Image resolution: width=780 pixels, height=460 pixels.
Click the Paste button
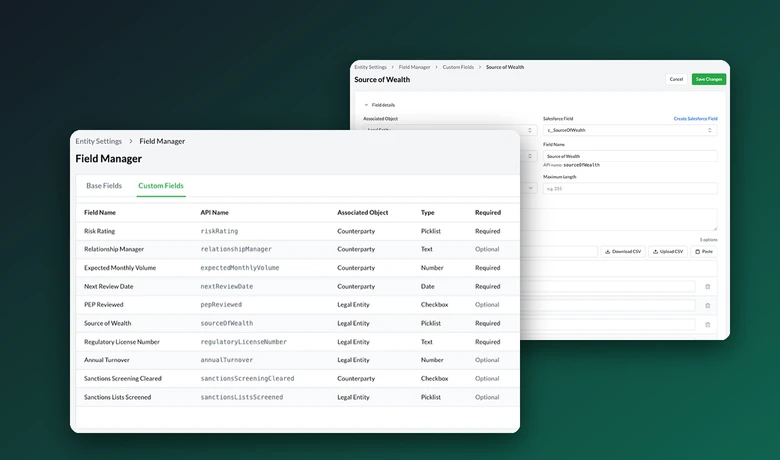click(x=703, y=252)
